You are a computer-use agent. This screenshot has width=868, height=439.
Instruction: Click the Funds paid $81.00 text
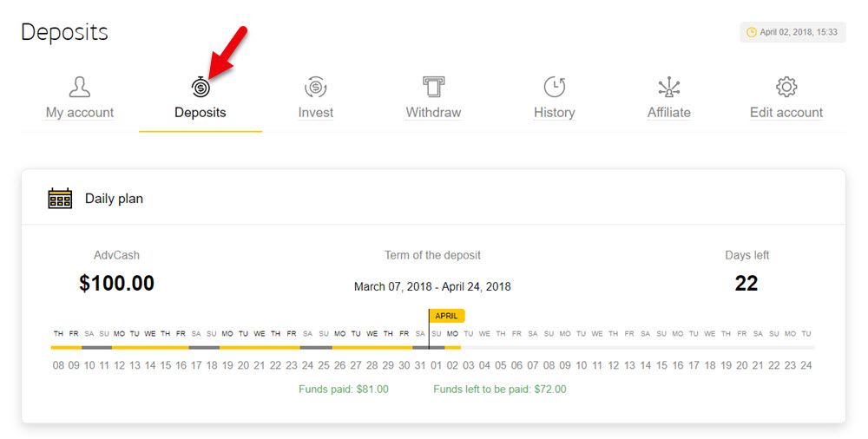coord(343,390)
